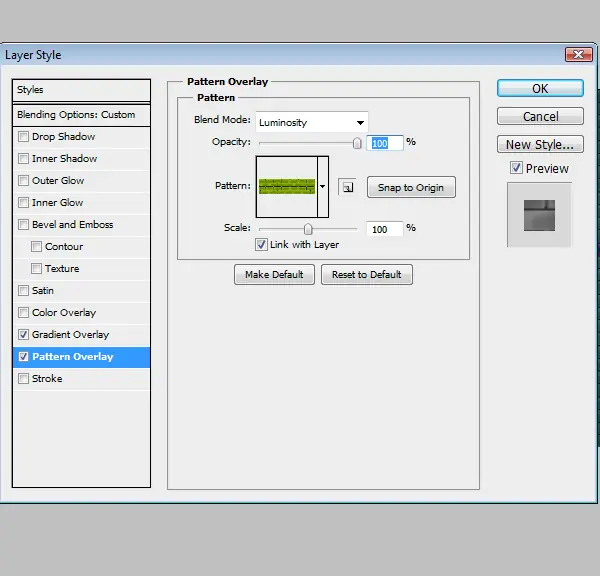Select the Texture label
The image size is (600, 576).
[62, 268]
